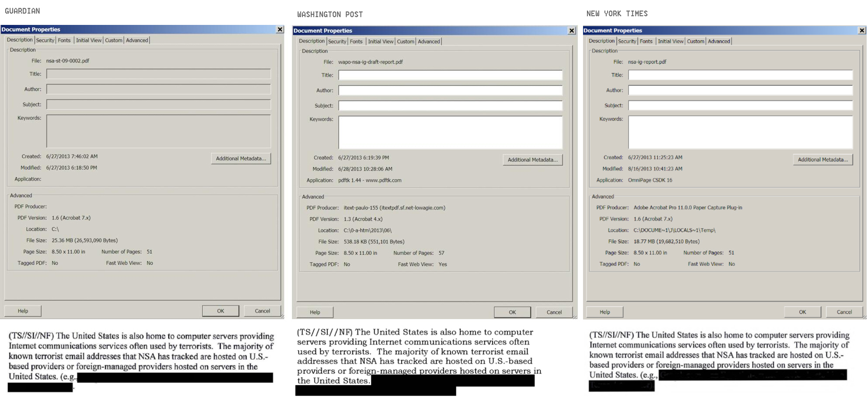868x410 pixels.
Task: Click Cancel button in New York Times dialog
Action: tap(844, 312)
